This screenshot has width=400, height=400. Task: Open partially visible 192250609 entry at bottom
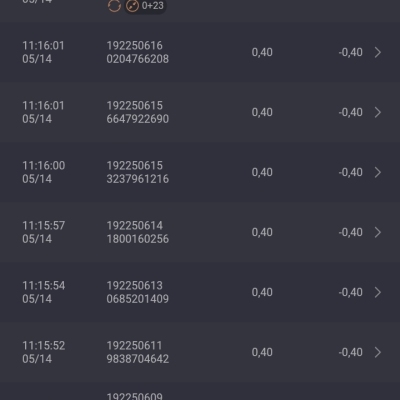[200, 391]
